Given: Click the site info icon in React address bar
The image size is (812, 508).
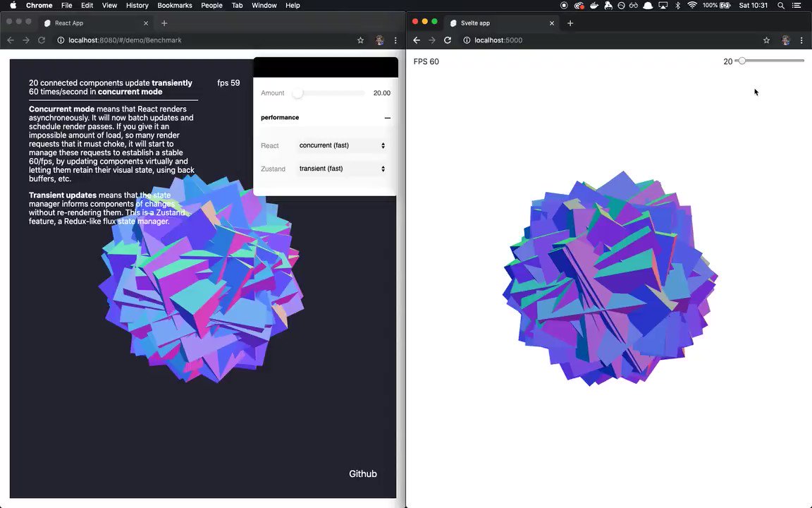Looking at the screenshot, I should 61,40.
